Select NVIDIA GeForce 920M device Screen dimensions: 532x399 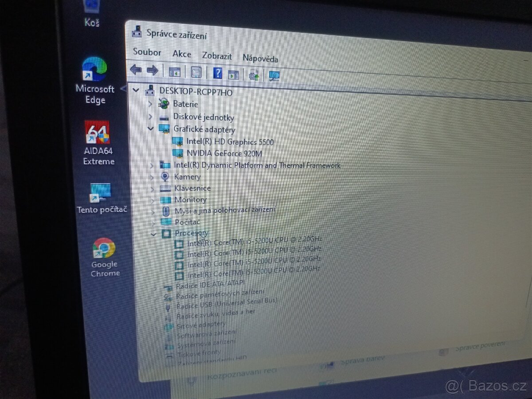pyautogui.click(x=224, y=153)
